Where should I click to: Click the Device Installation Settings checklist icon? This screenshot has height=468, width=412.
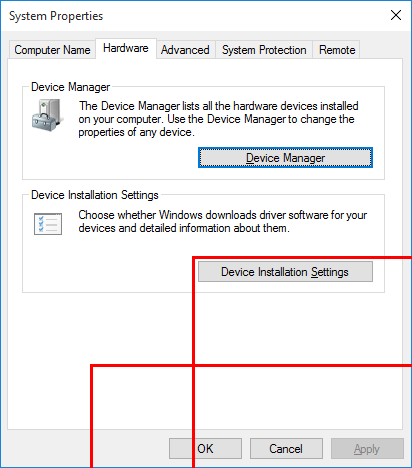pyautogui.click(x=48, y=224)
